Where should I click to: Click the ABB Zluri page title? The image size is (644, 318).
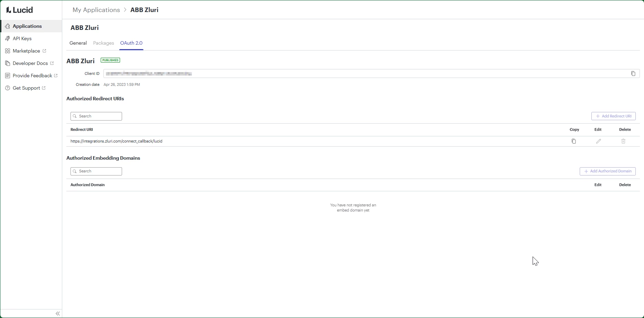[85, 28]
